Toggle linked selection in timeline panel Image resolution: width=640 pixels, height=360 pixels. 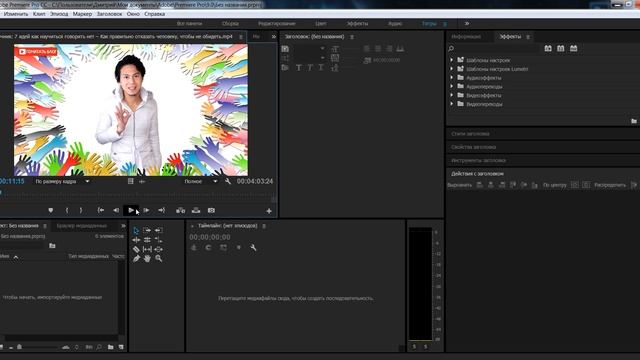[223, 247]
